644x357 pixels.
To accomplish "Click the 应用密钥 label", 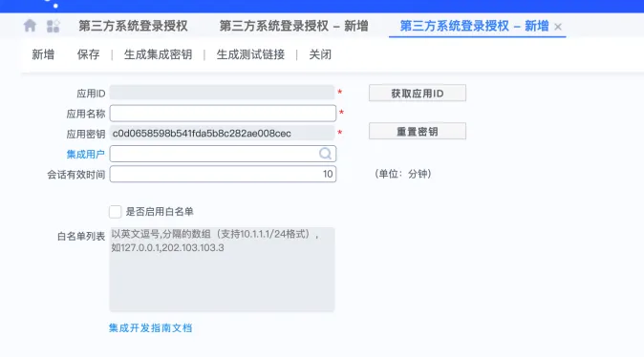I will pyautogui.click(x=86, y=135).
